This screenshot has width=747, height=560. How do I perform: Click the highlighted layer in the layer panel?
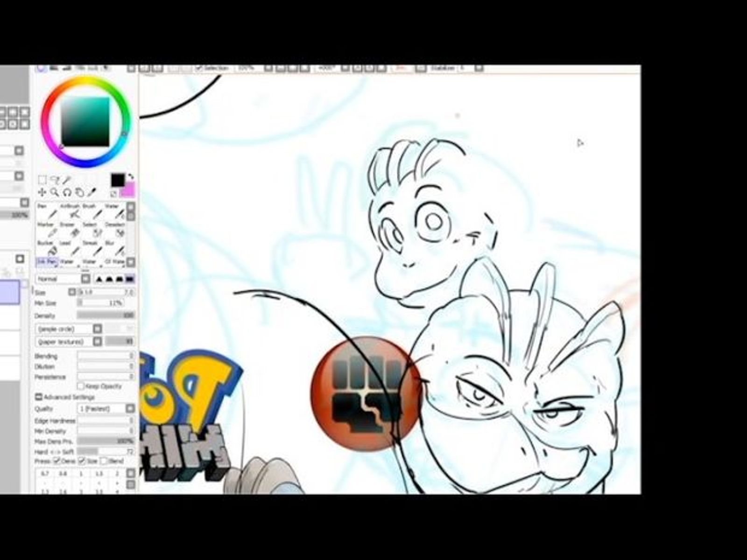[x=10, y=292]
